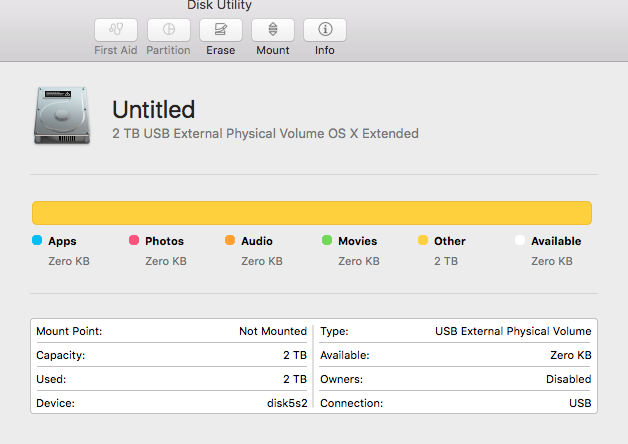This screenshot has width=628, height=444.
Task: Click Zero KB under Apps
Action: point(69,261)
